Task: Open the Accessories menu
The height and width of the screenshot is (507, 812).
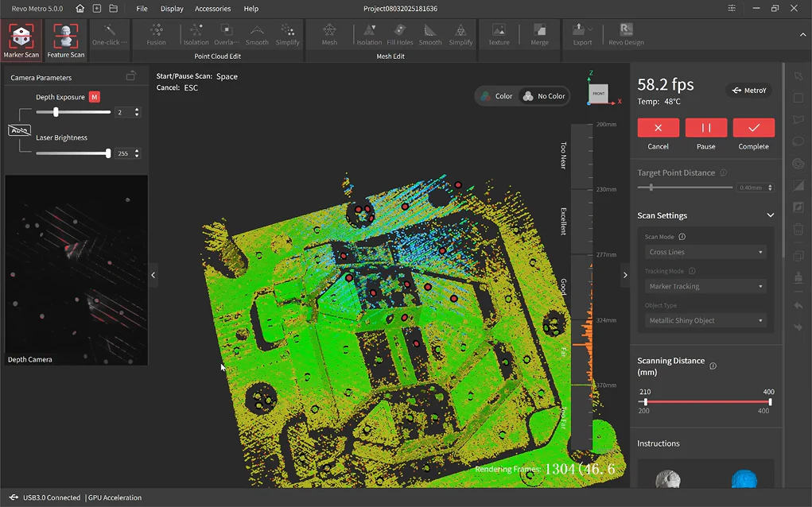Action: coord(212,9)
